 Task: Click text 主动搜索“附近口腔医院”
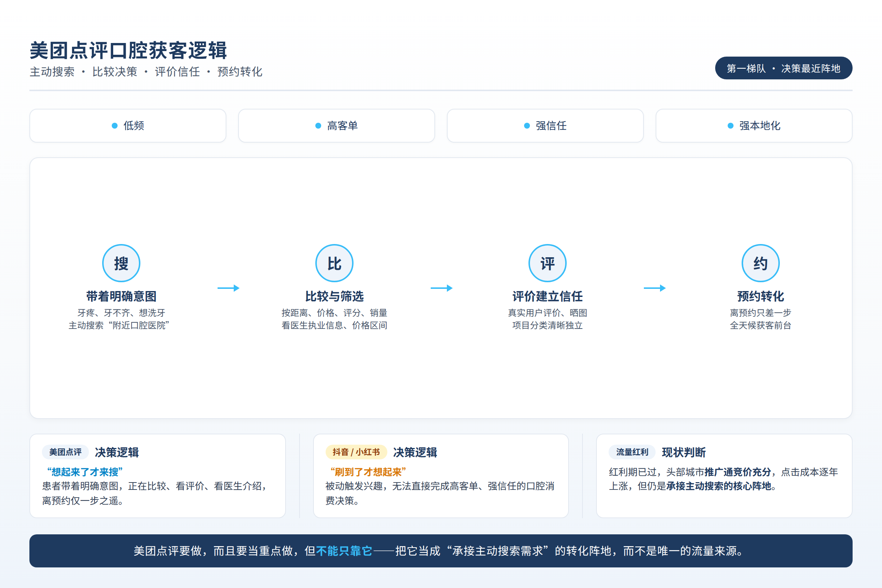pyautogui.click(x=119, y=325)
